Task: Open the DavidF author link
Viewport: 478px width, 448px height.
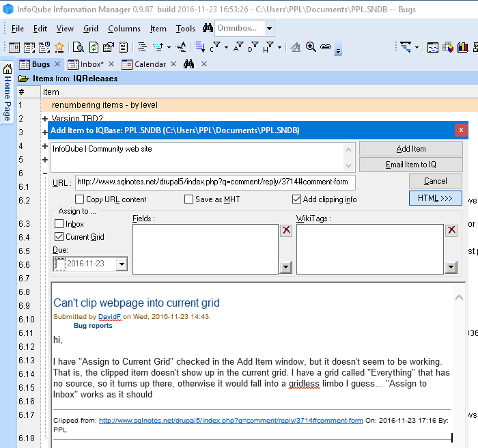Action: [110, 317]
